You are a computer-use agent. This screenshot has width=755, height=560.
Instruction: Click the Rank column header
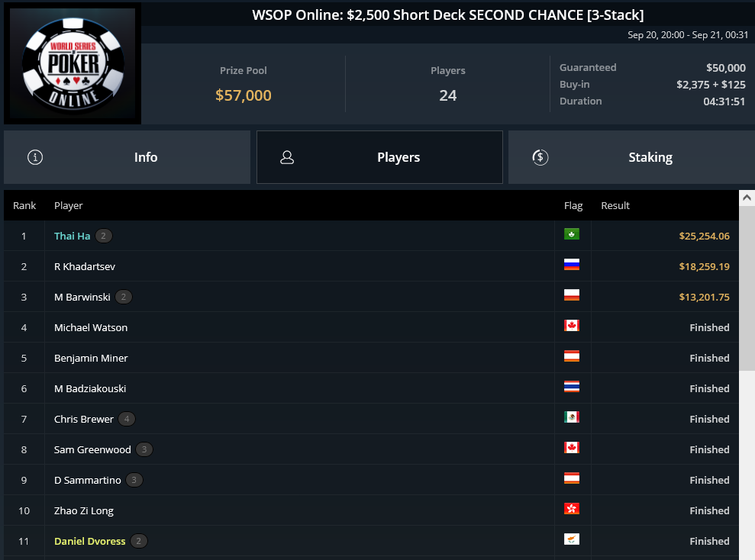[24, 206]
